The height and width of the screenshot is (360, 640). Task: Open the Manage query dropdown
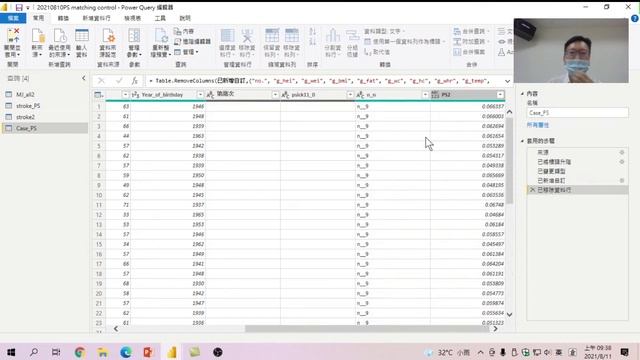(187, 52)
